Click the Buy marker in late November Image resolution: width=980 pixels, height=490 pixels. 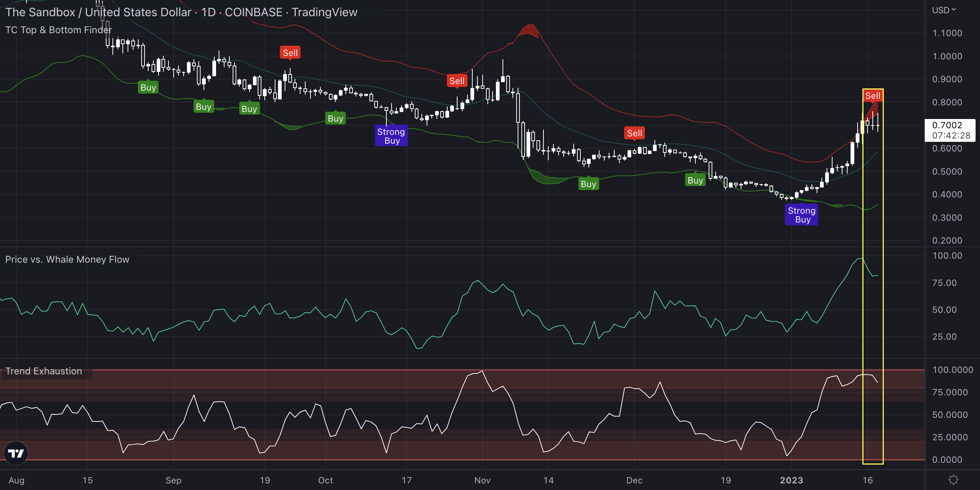click(588, 184)
